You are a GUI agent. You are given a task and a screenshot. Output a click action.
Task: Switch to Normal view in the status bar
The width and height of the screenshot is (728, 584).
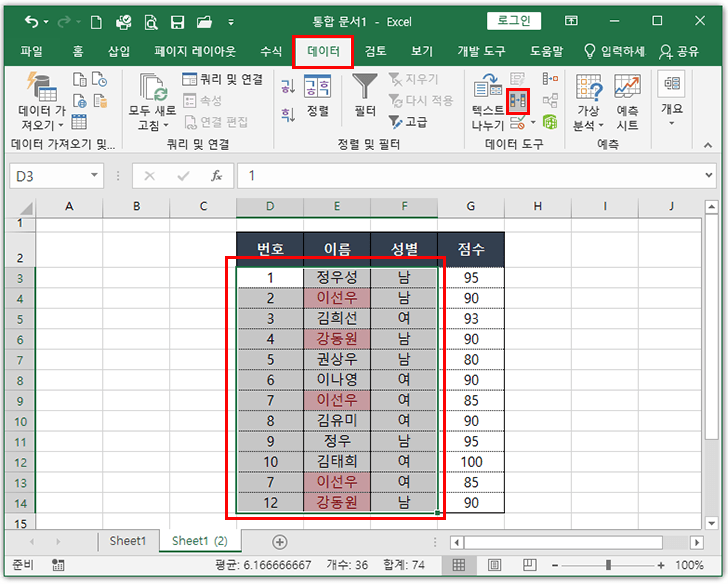458,565
